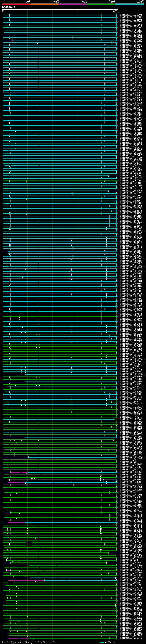146x644 pixels.
Task: Select hit UniRef100_A6SBS3
Action: point(131,296)
